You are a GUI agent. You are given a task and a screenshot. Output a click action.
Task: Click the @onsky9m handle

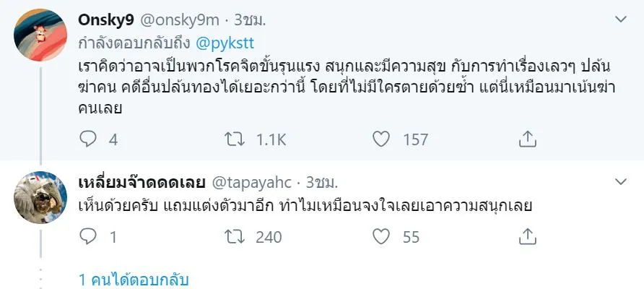pyautogui.click(x=182, y=20)
